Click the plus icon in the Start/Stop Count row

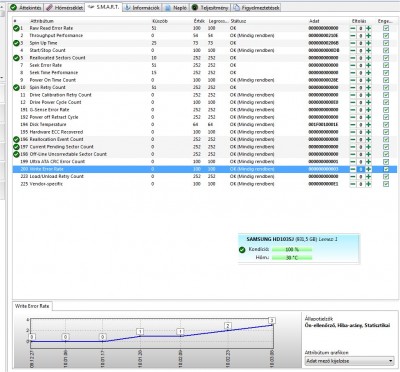point(368,50)
